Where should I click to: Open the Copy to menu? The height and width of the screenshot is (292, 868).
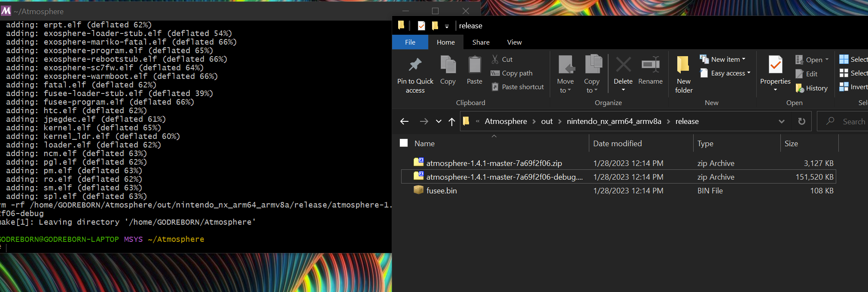pyautogui.click(x=592, y=75)
